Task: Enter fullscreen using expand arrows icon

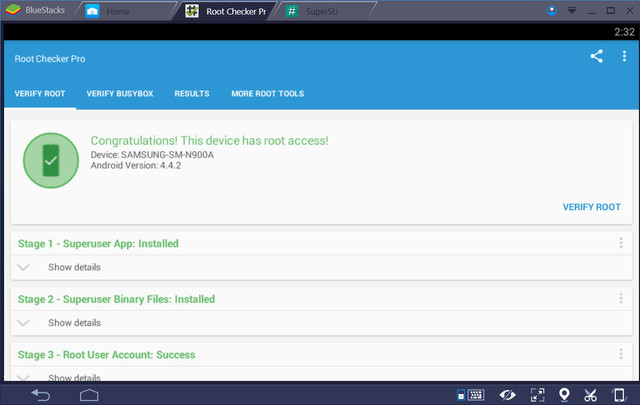Action: click(537, 395)
